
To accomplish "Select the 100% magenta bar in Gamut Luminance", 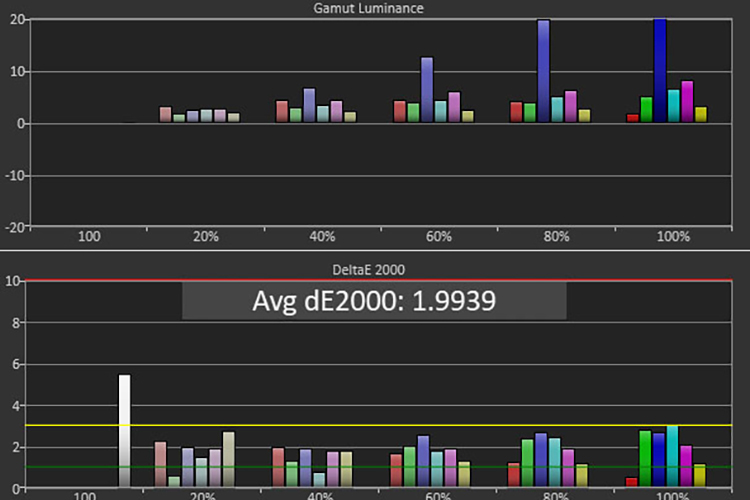I will coord(687,102).
